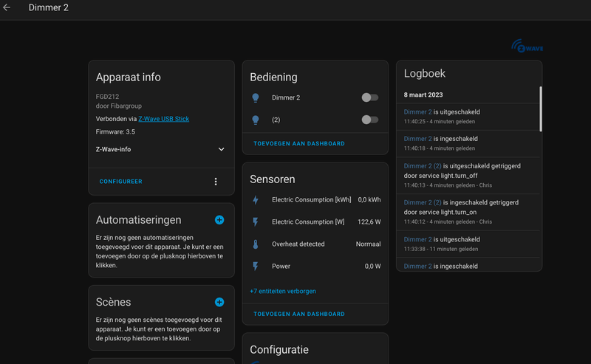Click the Overheat detected thermometer icon
The height and width of the screenshot is (364, 591).
pyautogui.click(x=256, y=244)
